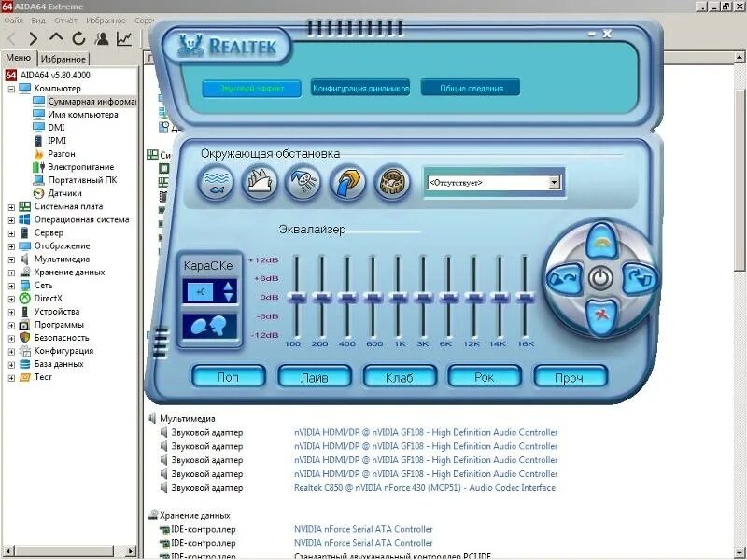
Task: Apply the Клаб equalizer preset
Action: (x=400, y=377)
